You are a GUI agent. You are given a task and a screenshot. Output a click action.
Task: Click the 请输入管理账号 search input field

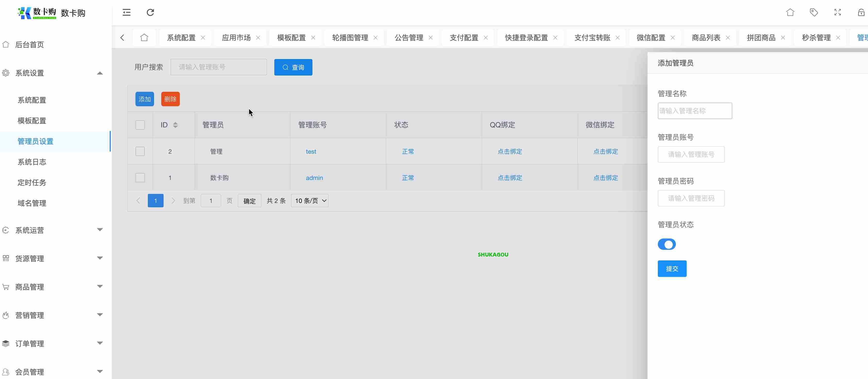click(x=219, y=67)
